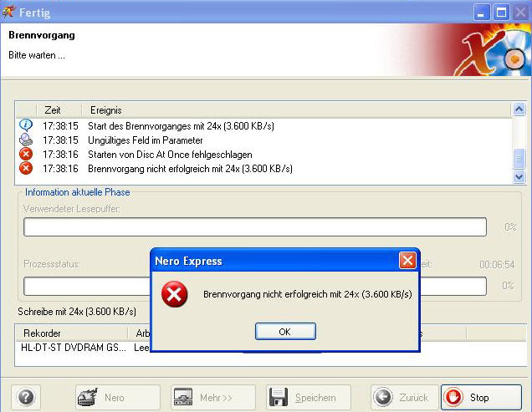Click the Nero icon in title bar

[x=8, y=12]
